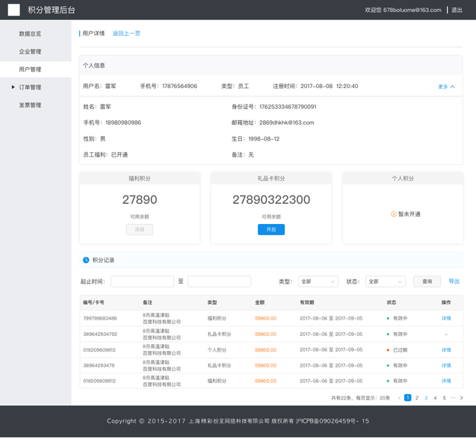The image size is (476, 448).
Task: Go to page 5 in pagination
Action: [444, 398]
